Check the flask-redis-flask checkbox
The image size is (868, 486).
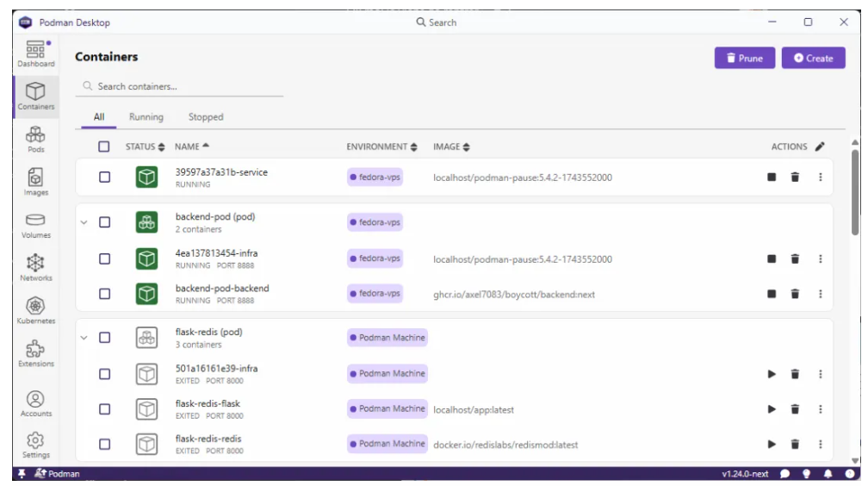click(x=104, y=409)
